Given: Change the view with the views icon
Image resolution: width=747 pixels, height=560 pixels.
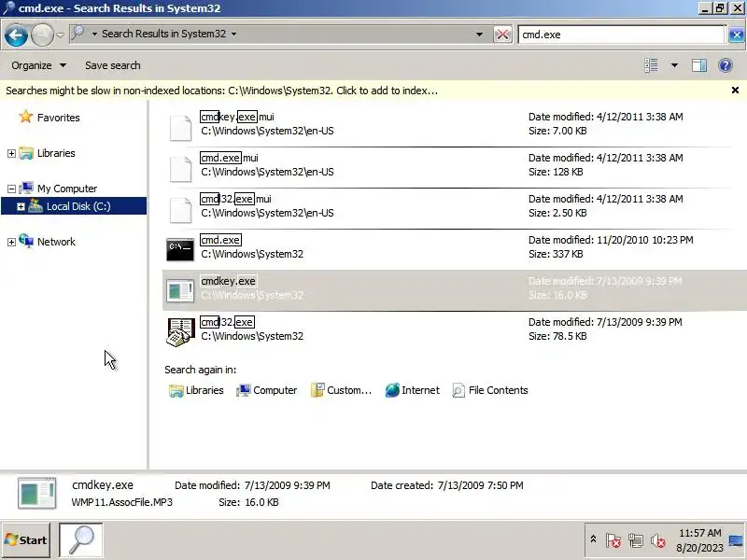Looking at the screenshot, I should point(651,65).
